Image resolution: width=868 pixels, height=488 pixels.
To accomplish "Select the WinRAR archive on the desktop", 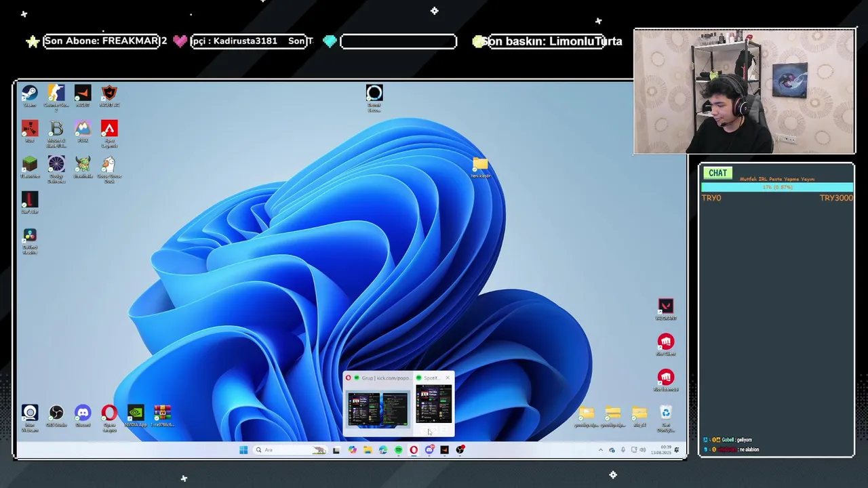I will 162,416.
